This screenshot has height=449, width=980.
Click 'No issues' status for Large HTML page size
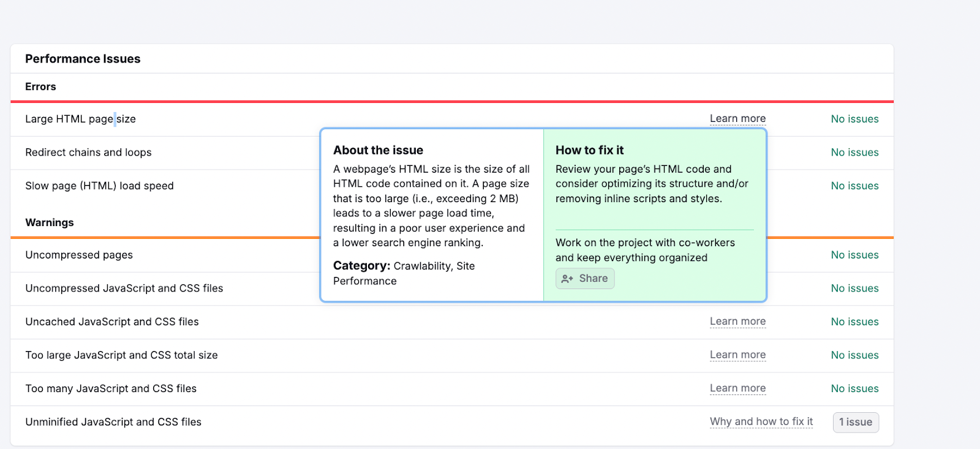tap(854, 119)
